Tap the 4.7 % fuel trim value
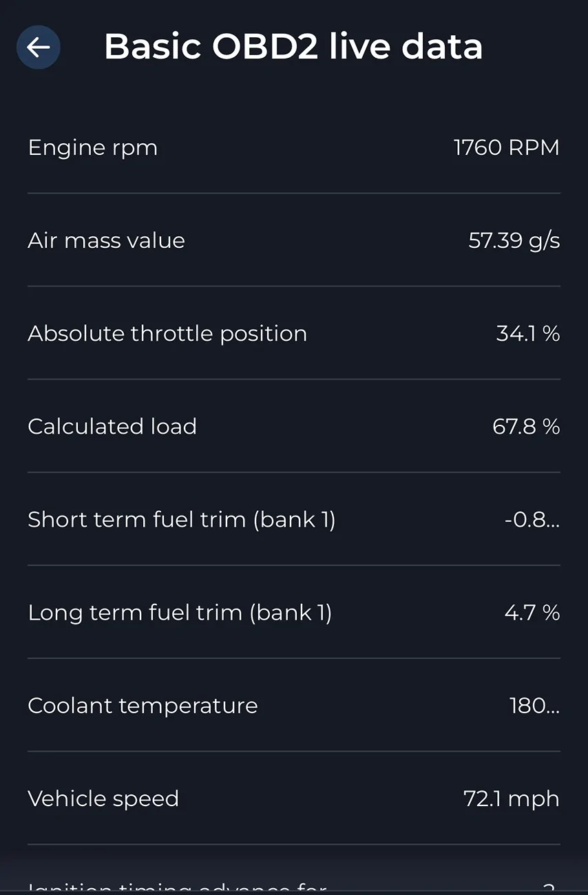Screen dimensions: 588x895 click(532, 613)
